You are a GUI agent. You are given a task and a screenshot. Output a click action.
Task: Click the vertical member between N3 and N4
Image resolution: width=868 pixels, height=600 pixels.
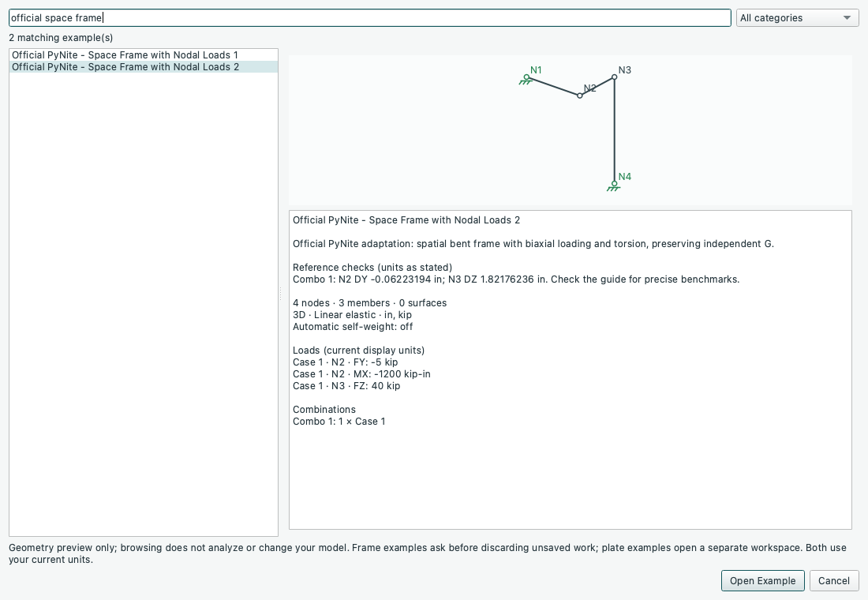pos(615,130)
